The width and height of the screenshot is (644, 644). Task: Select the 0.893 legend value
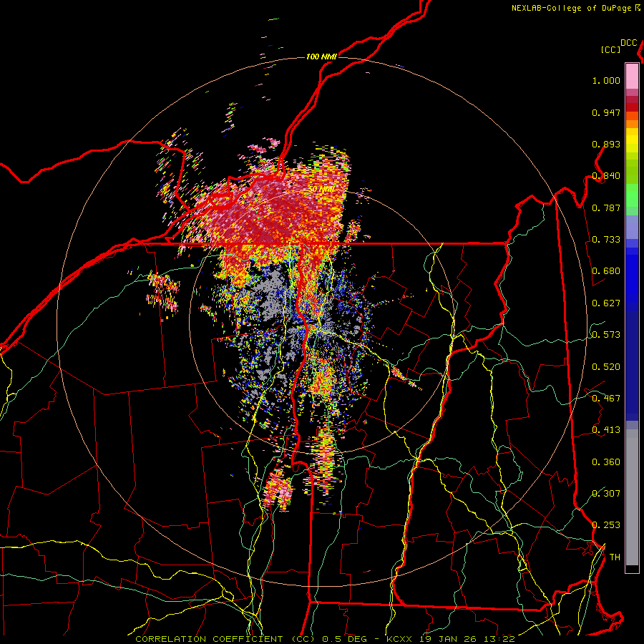[606, 144]
